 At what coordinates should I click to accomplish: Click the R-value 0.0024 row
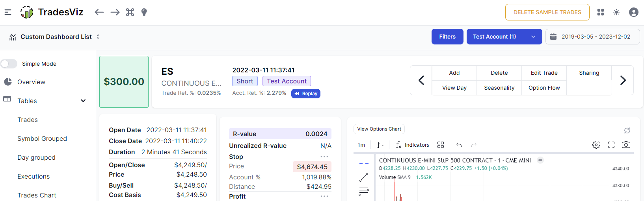coord(280,134)
